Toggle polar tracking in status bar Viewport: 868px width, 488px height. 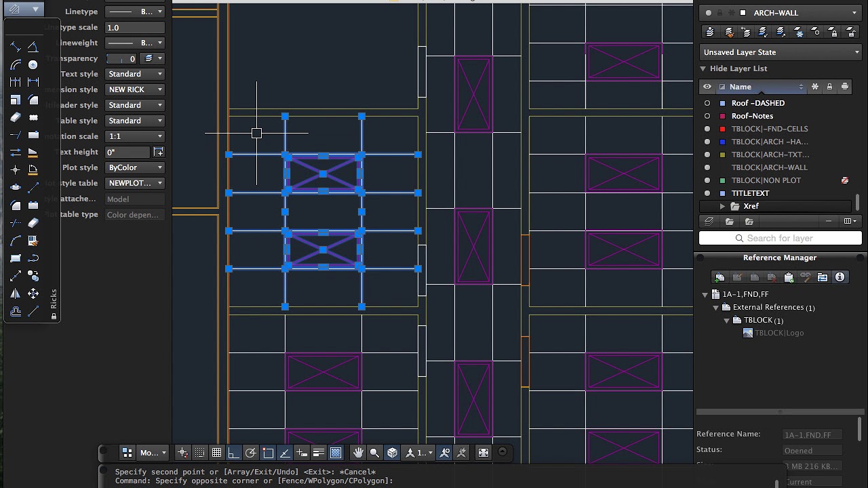[x=250, y=453]
